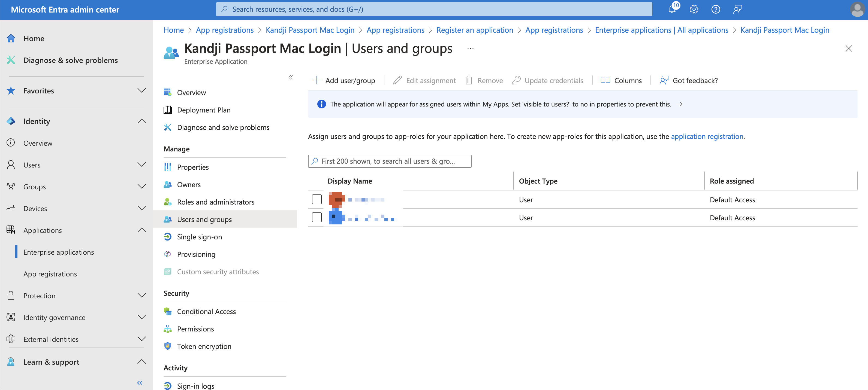Check the second user row checkbox
Image resolution: width=868 pixels, height=390 pixels.
[x=317, y=217]
